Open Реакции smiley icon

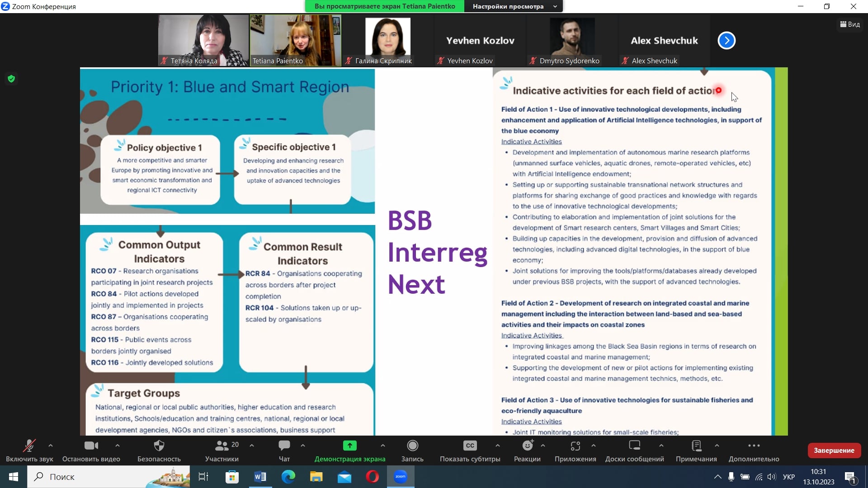(528, 446)
